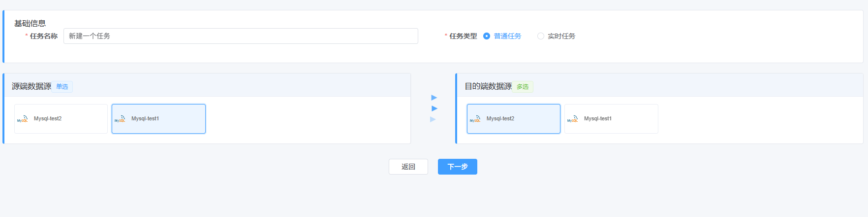This screenshot has height=217, width=868.
Task: Click MySQL logo on source Mysql-test1 card
Action: point(120,119)
